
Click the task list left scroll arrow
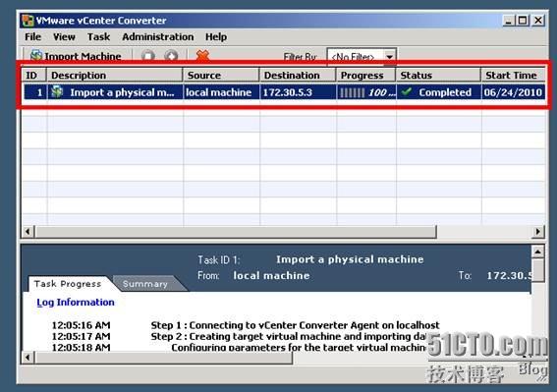click(28, 232)
